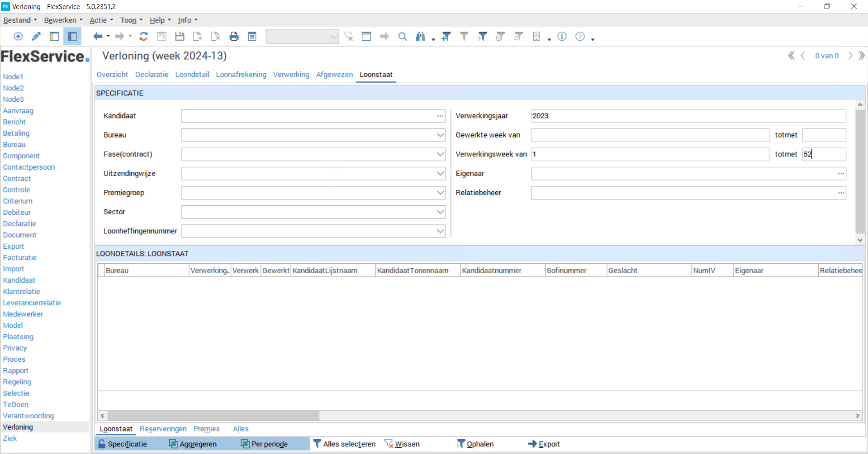Click the binoculars find icon

[421, 37]
